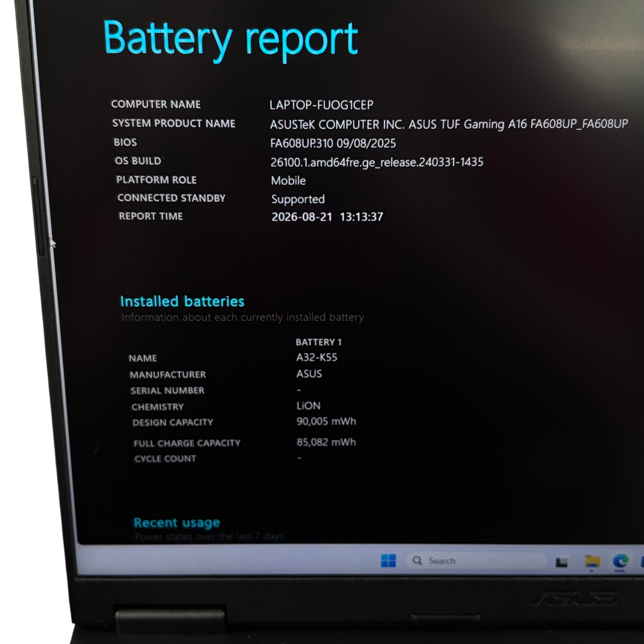
Task: Click the "Recent usage" section heading
Action: [x=177, y=523]
